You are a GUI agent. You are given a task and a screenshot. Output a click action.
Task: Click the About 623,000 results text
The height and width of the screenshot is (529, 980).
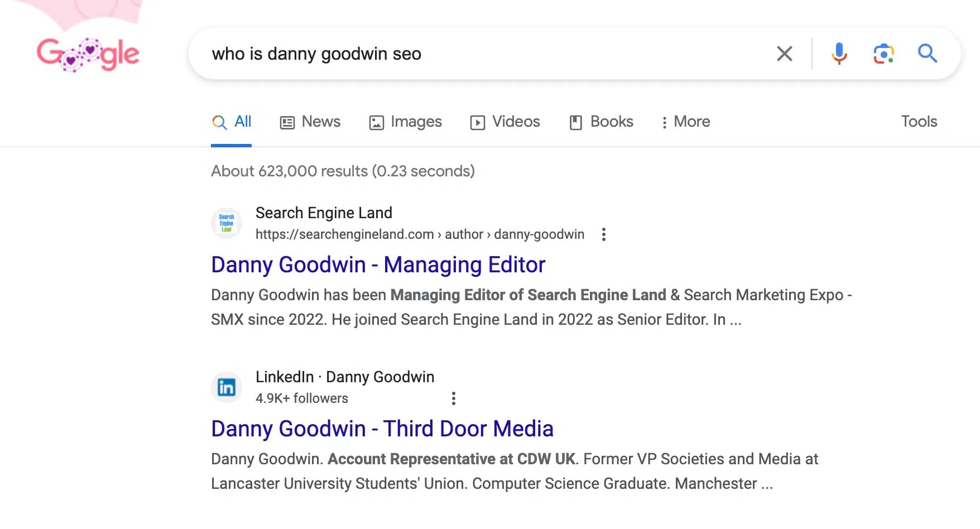click(343, 171)
